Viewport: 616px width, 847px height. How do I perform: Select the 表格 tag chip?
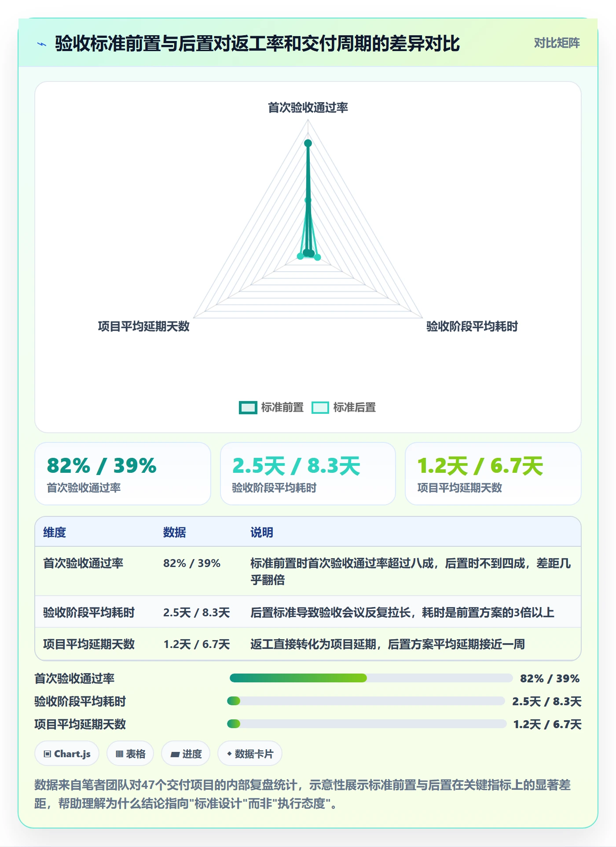click(130, 754)
